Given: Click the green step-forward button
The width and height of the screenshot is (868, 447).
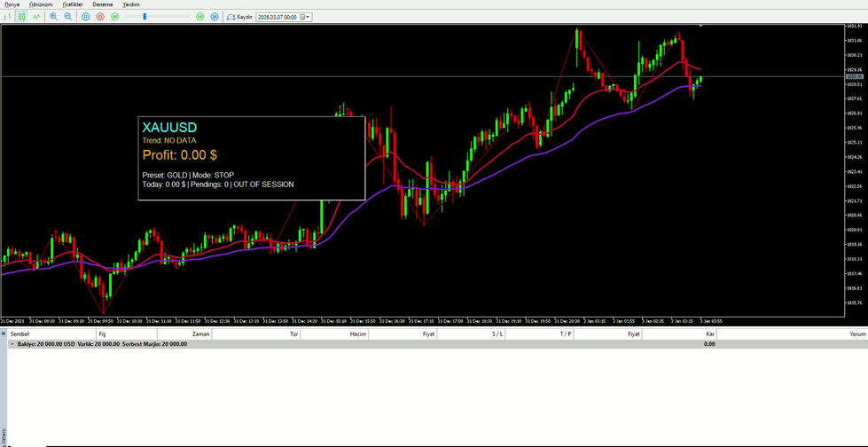Looking at the screenshot, I should 199,17.
